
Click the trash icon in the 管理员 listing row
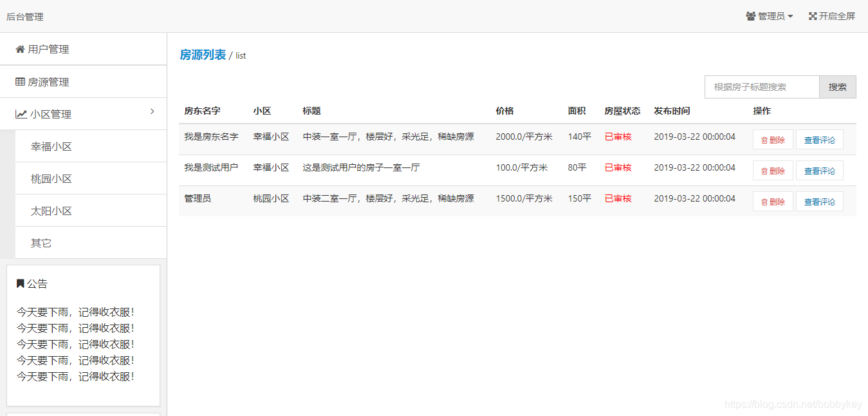[x=764, y=202]
